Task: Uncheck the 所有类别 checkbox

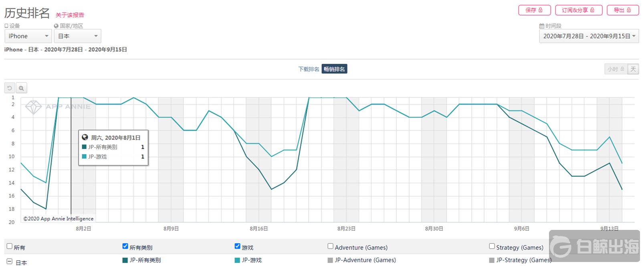Action: click(125, 246)
